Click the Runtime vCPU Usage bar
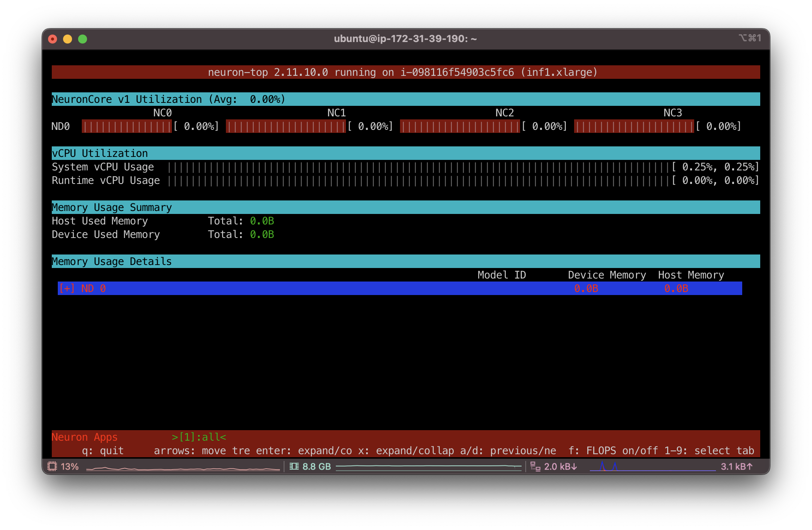This screenshot has width=812, height=530. (419, 181)
